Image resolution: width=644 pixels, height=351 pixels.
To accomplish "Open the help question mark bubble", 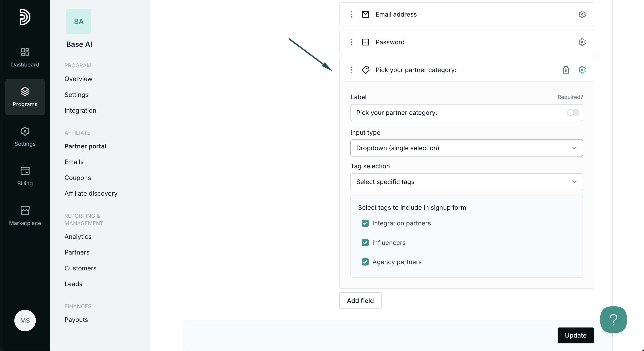I will 613,319.
